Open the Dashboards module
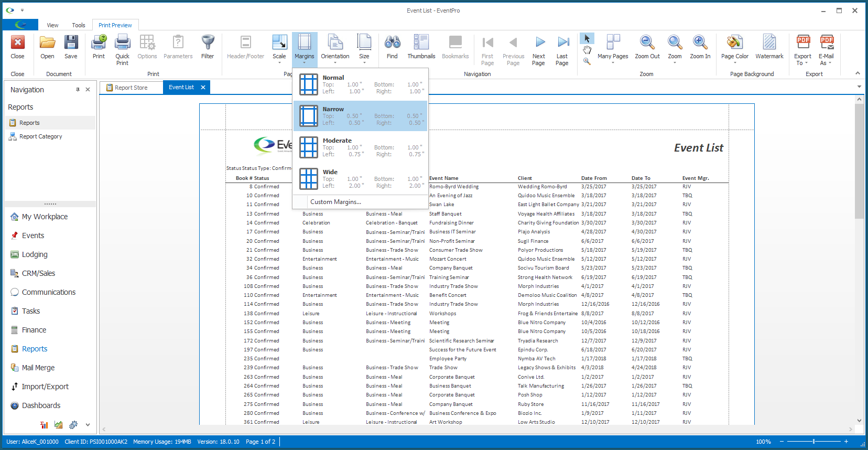 (x=41, y=405)
